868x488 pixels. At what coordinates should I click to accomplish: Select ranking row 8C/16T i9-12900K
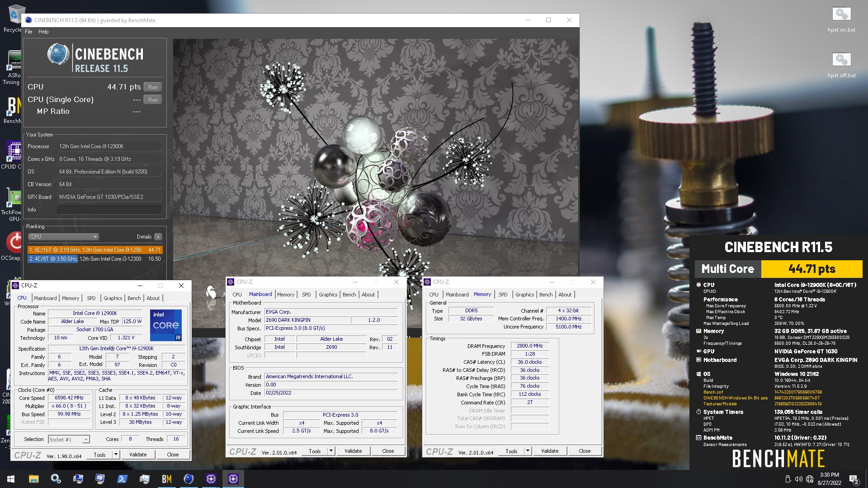click(94, 250)
